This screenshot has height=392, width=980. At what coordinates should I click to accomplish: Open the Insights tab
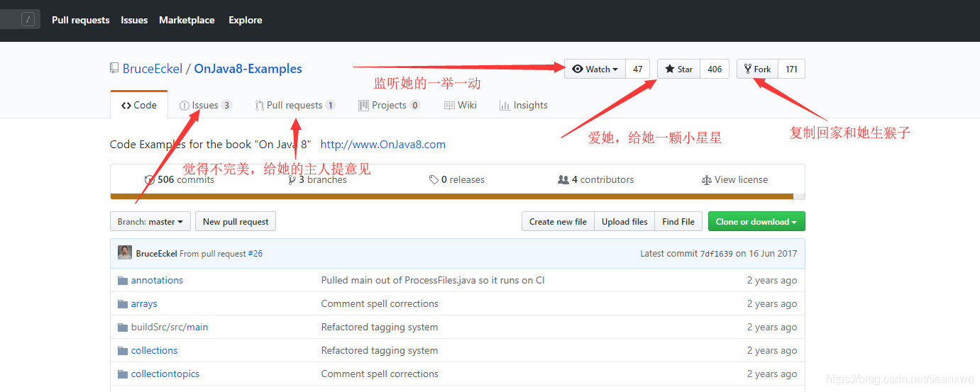click(x=524, y=105)
